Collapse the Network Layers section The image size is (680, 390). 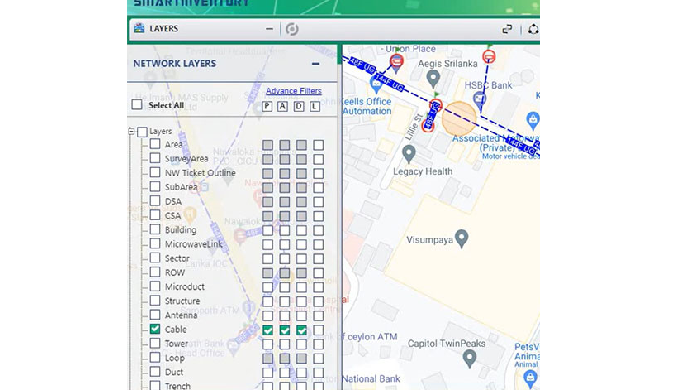coord(315,64)
